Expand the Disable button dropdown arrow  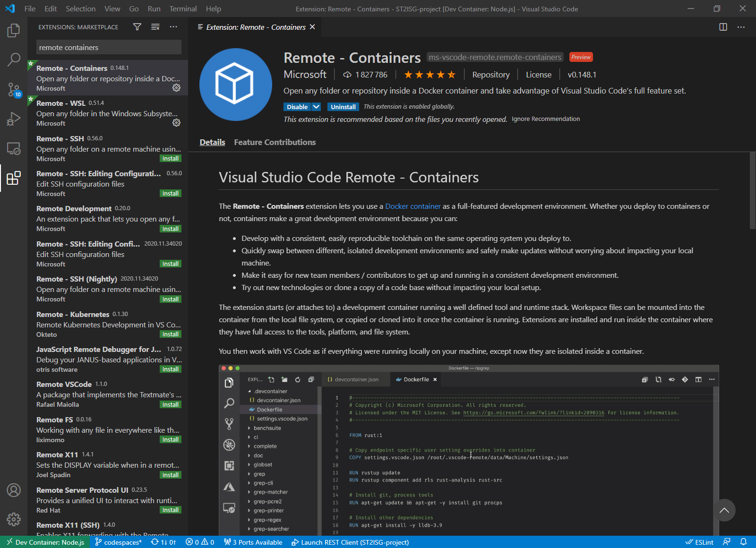tap(317, 107)
